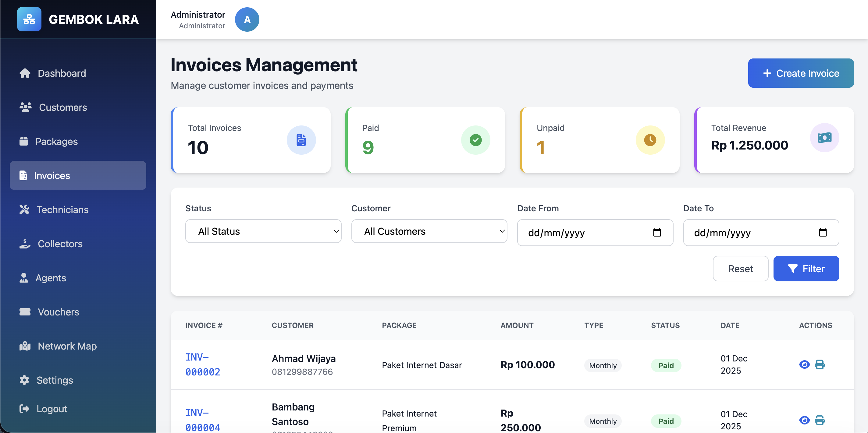Click the Create Invoice button
The height and width of the screenshot is (433, 868).
(800, 73)
